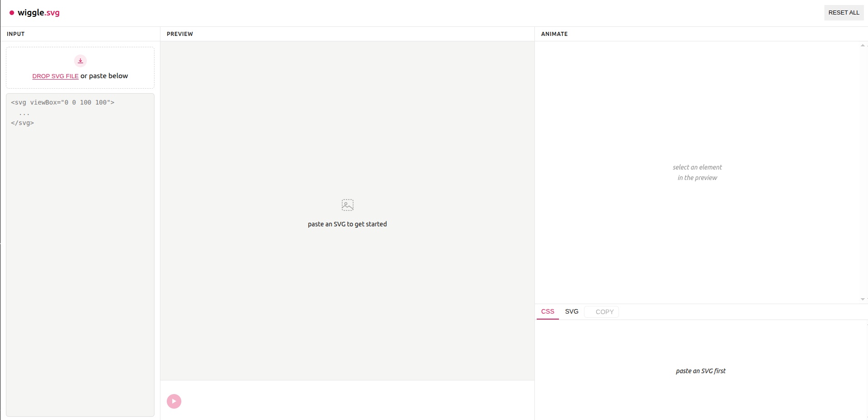Click inside the SVG code input area
The image size is (868, 420).
click(80, 255)
